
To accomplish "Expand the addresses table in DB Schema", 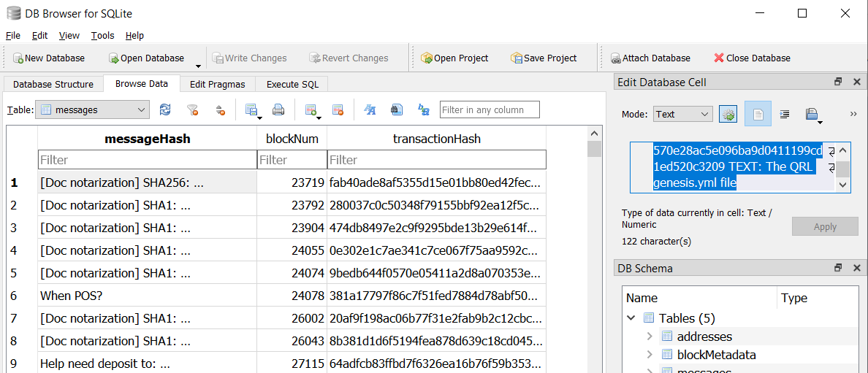I will (650, 337).
